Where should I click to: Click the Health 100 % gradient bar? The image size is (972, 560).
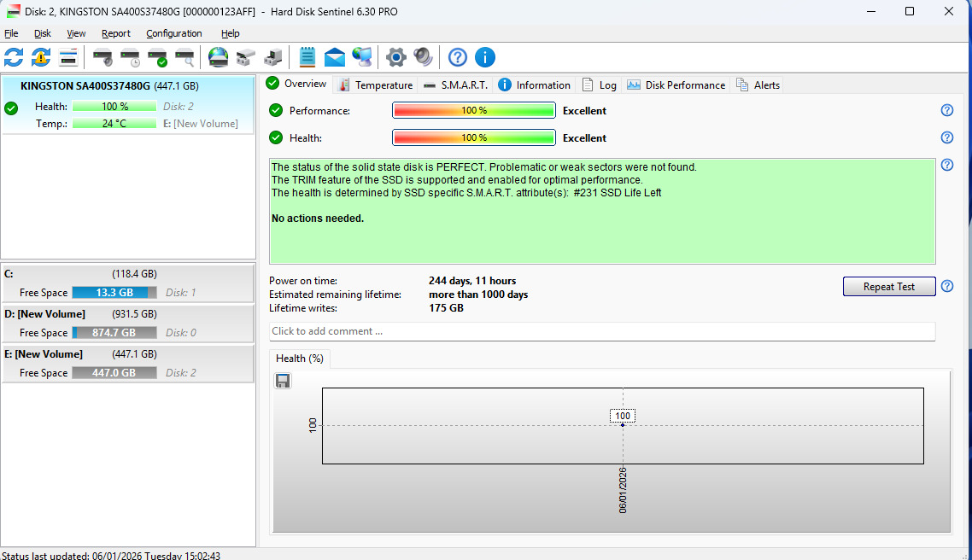[x=473, y=137]
